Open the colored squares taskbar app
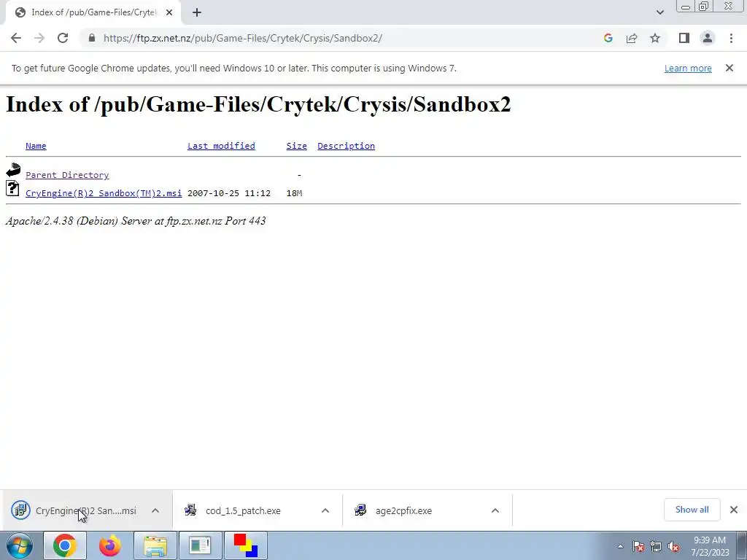747x560 pixels. point(245,545)
